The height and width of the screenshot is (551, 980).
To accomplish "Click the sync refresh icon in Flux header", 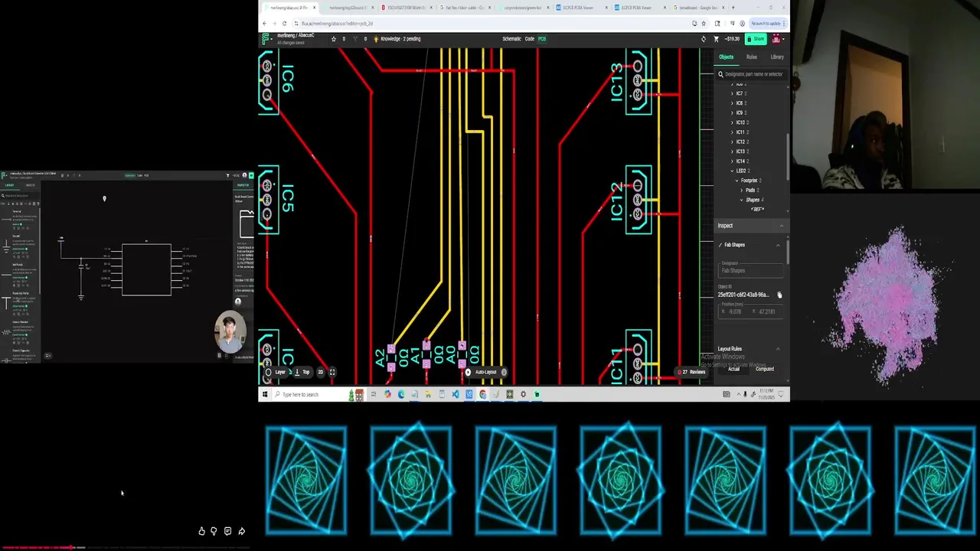I will pyautogui.click(x=704, y=39).
